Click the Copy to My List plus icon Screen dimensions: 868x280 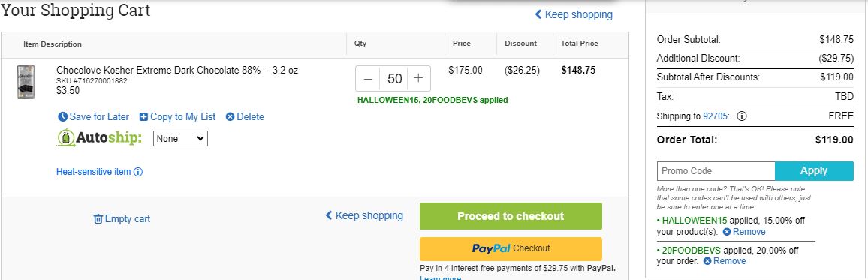pos(143,117)
